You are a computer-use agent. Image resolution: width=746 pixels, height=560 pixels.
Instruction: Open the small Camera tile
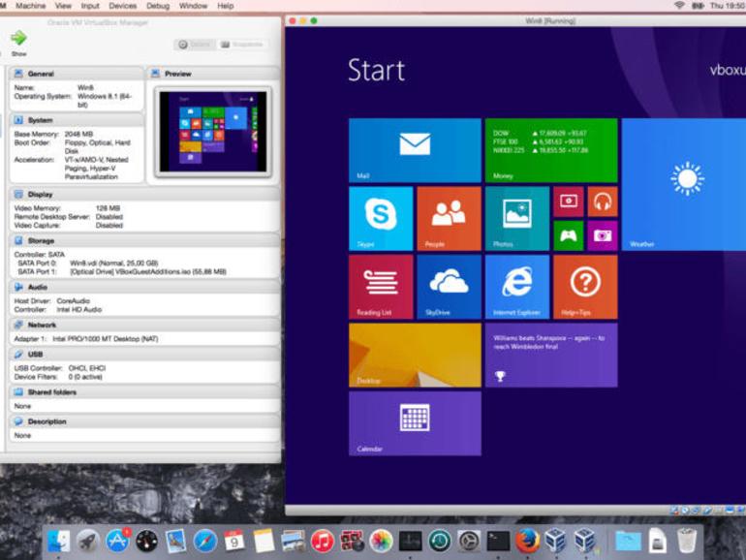tap(603, 235)
